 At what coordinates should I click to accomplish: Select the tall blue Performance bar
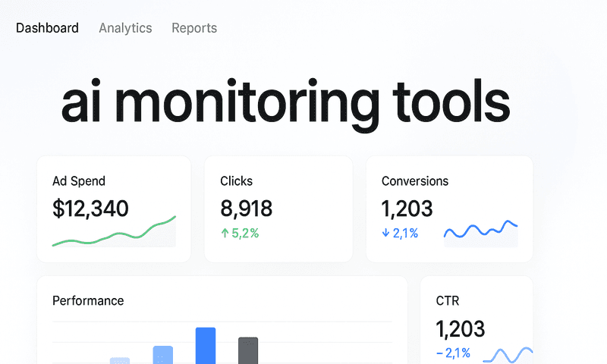click(x=206, y=346)
